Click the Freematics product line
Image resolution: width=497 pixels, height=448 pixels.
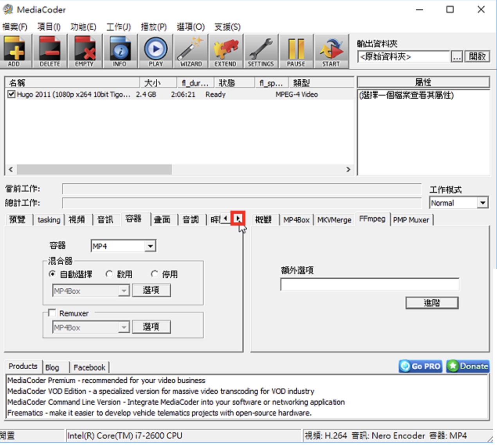[160, 413]
